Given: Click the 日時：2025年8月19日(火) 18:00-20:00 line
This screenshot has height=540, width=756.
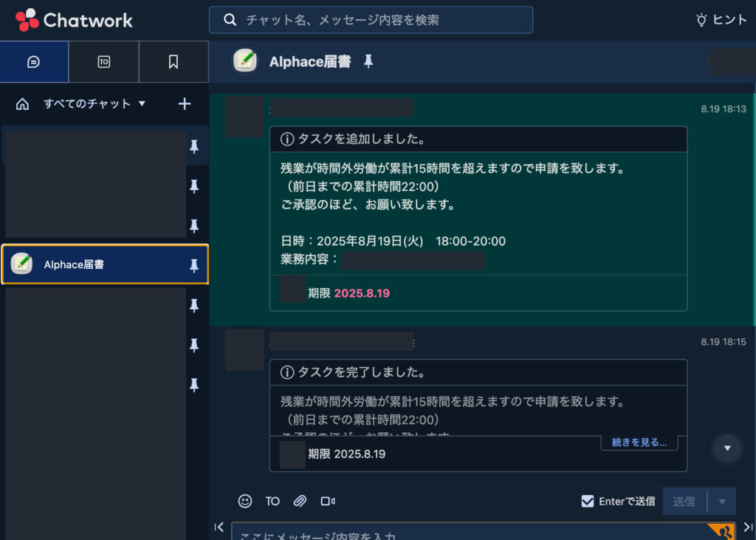Looking at the screenshot, I should click(393, 242).
